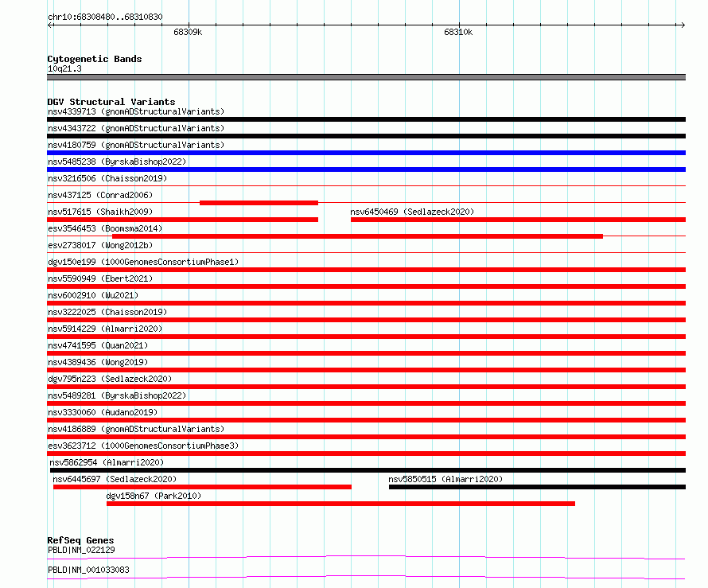Open variant nsv6450469 (Sedlazeck2020)
The height and width of the screenshot is (588, 708).
point(412,212)
